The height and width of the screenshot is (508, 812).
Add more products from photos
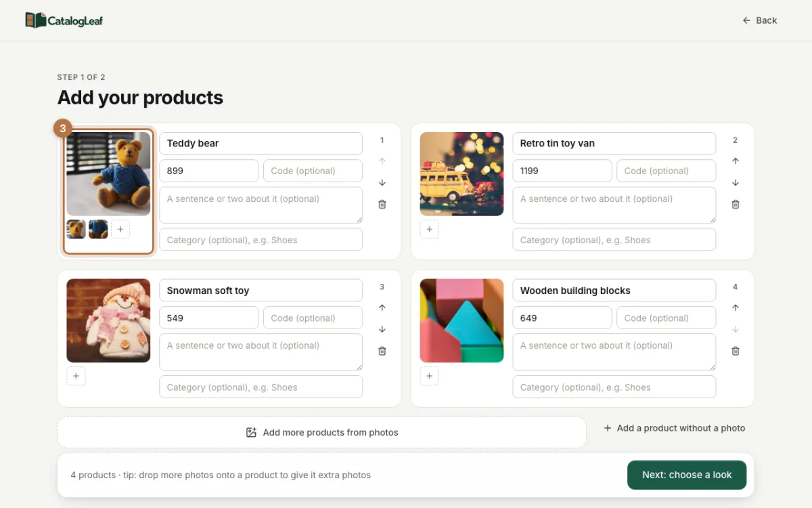(321, 432)
